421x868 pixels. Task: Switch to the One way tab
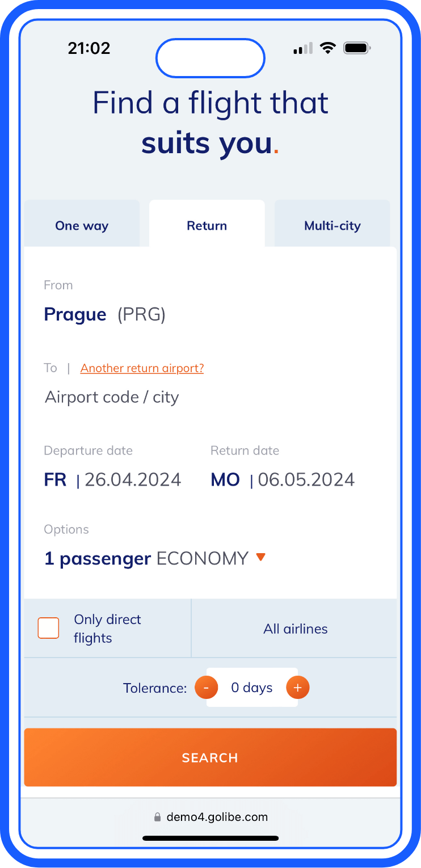pos(82,226)
